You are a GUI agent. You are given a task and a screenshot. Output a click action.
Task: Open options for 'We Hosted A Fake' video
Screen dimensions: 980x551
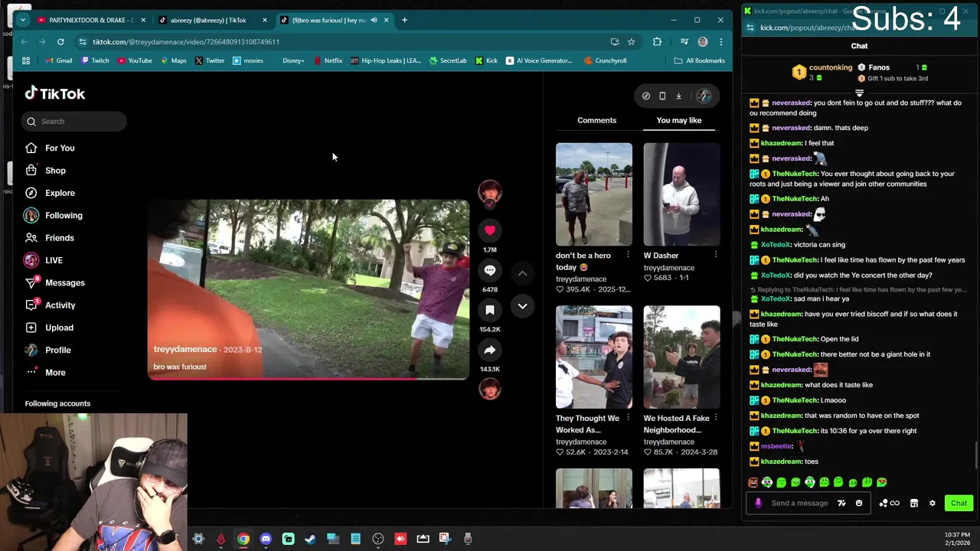pyautogui.click(x=716, y=418)
